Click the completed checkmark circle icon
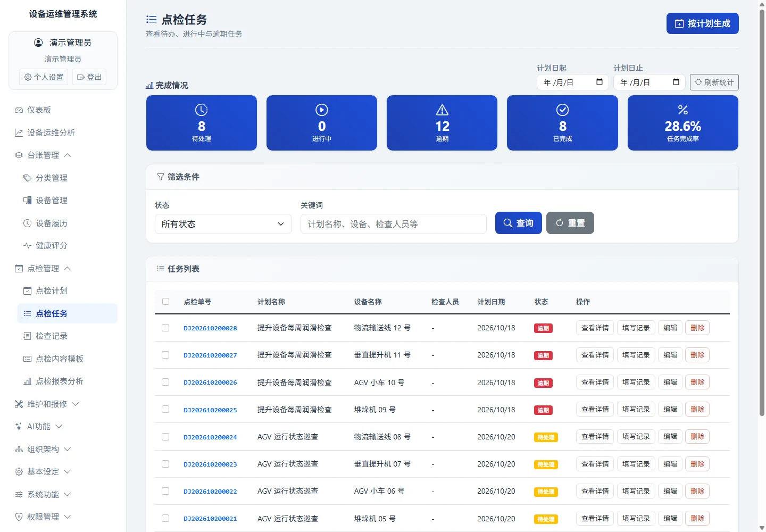This screenshot has height=532, width=766. [x=562, y=110]
